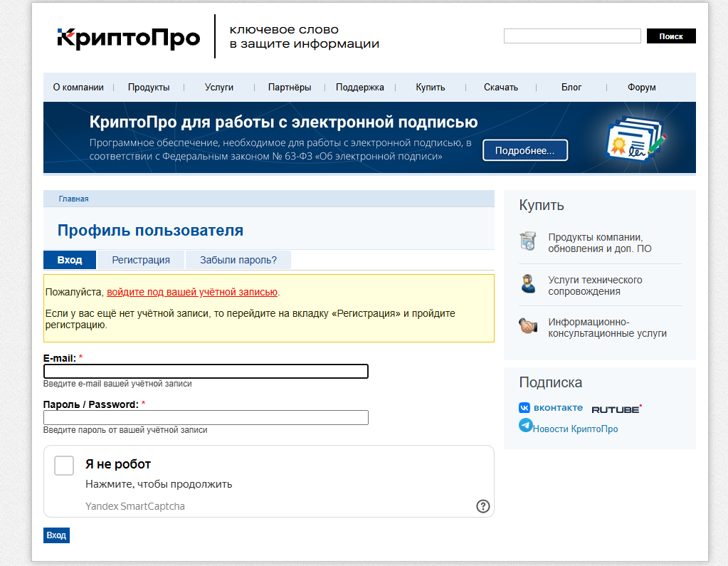
Task: Switch to the "Забыли пароль?" tab
Action: (x=238, y=260)
